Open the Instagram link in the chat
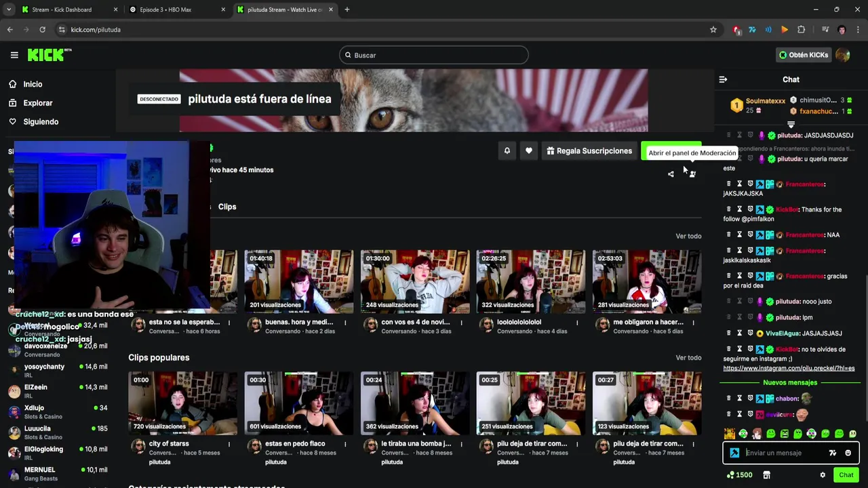The height and width of the screenshot is (488, 868). pos(789,369)
